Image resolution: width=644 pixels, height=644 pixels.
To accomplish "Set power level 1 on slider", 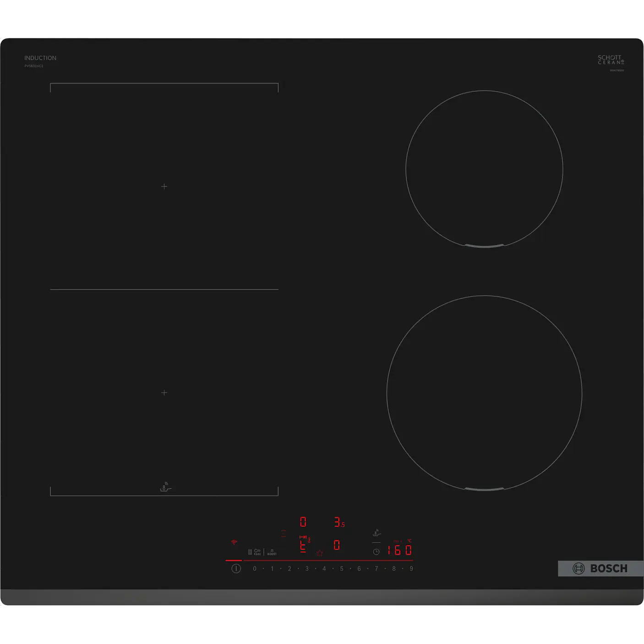I will (x=272, y=568).
